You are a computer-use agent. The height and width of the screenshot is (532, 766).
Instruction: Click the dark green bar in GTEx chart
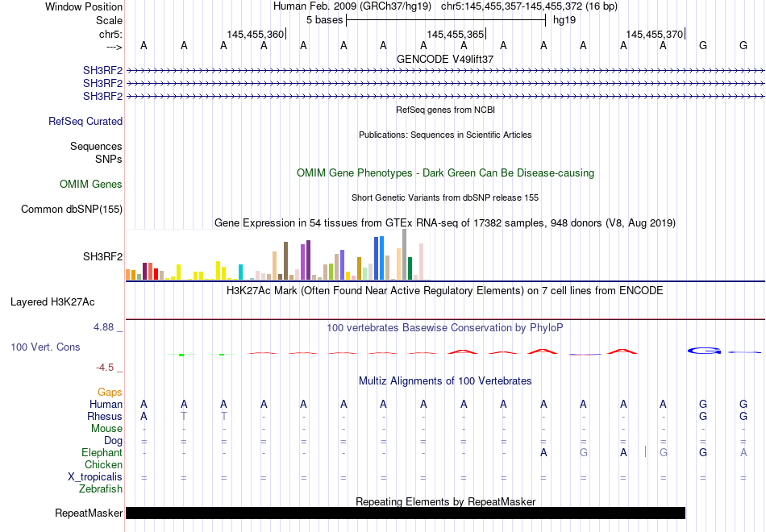click(x=410, y=268)
